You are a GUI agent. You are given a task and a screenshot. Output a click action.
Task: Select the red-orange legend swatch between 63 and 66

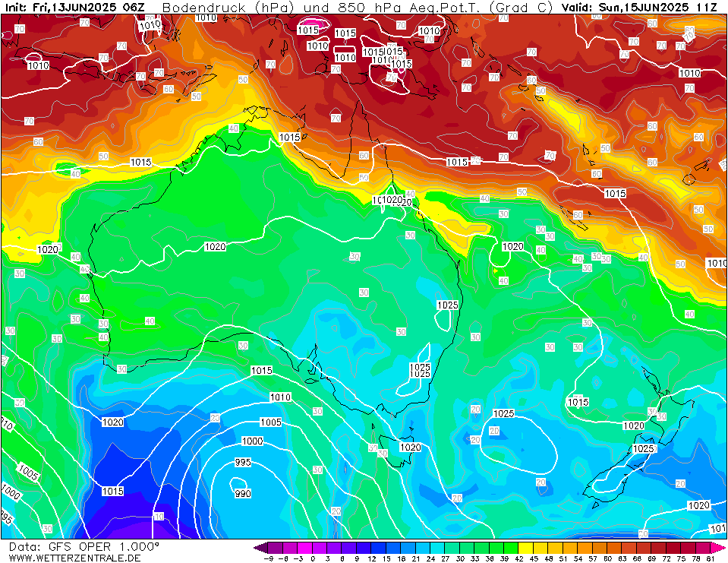pos(629,548)
